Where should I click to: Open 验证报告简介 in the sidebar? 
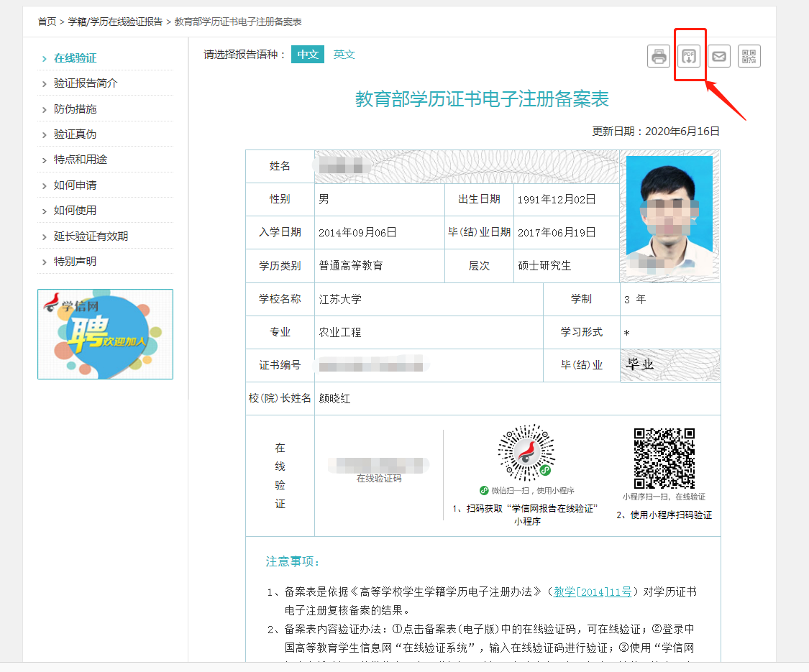point(86,83)
